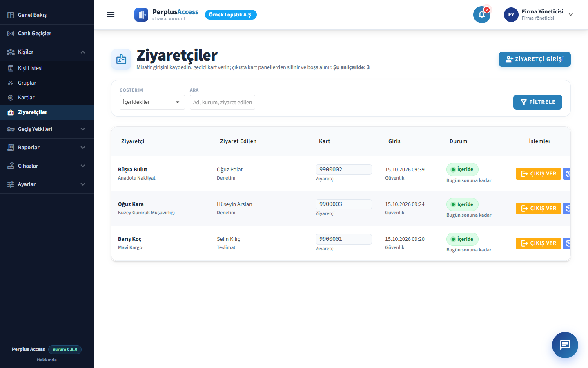588x368 pixels.
Task: Focus the Ara search field
Action: pyautogui.click(x=223, y=102)
